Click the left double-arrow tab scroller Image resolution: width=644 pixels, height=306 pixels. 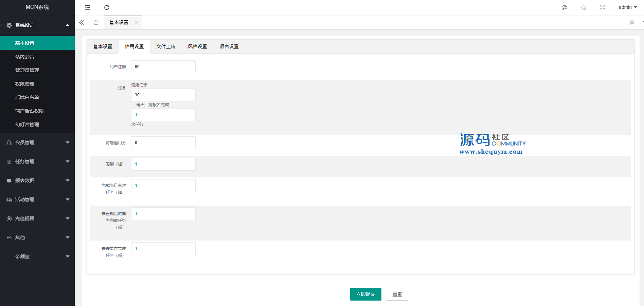[82, 22]
